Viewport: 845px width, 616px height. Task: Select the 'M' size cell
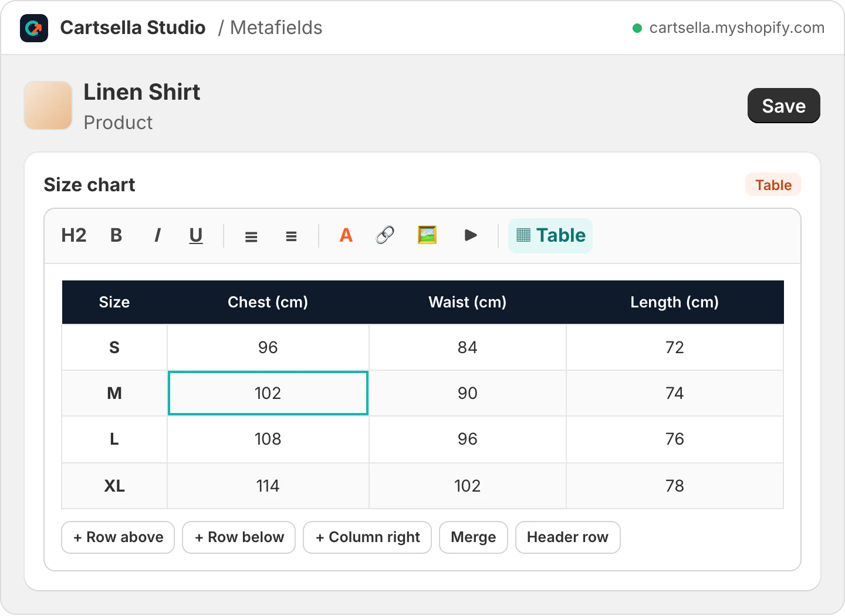pos(114,393)
